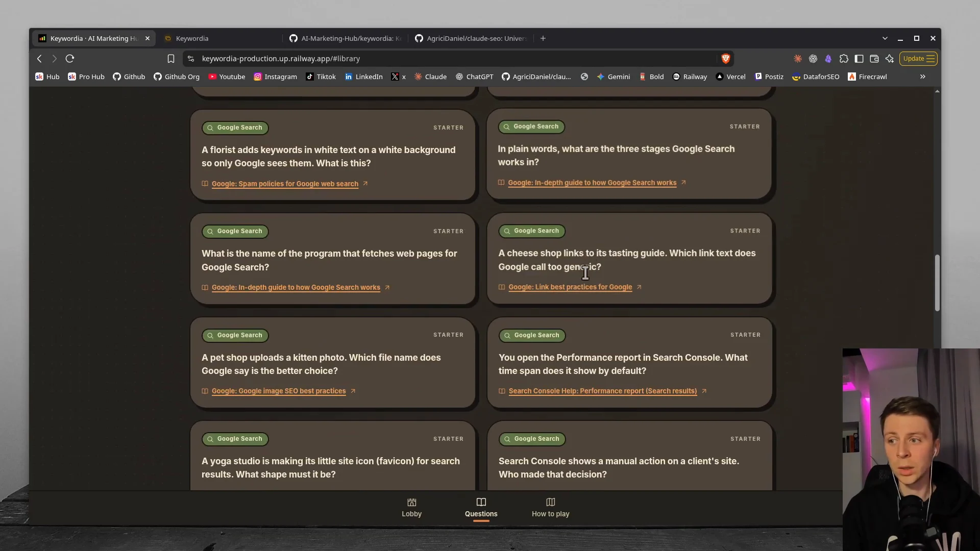Select the cheese shop tasting guide question

[x=627, y=260]
